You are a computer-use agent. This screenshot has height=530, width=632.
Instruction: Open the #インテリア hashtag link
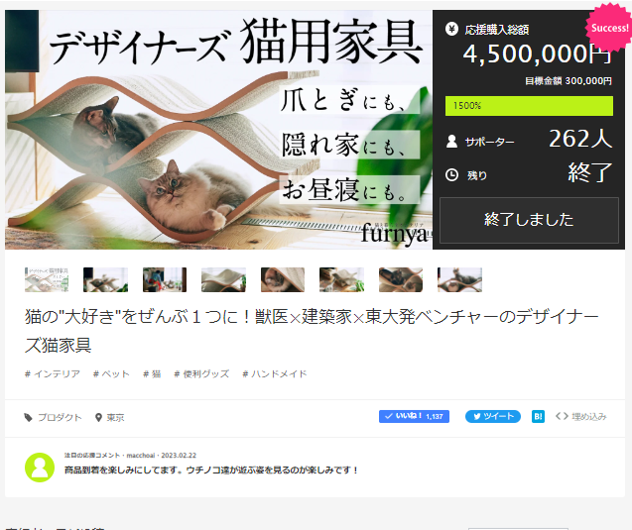(x=52, y=374)
